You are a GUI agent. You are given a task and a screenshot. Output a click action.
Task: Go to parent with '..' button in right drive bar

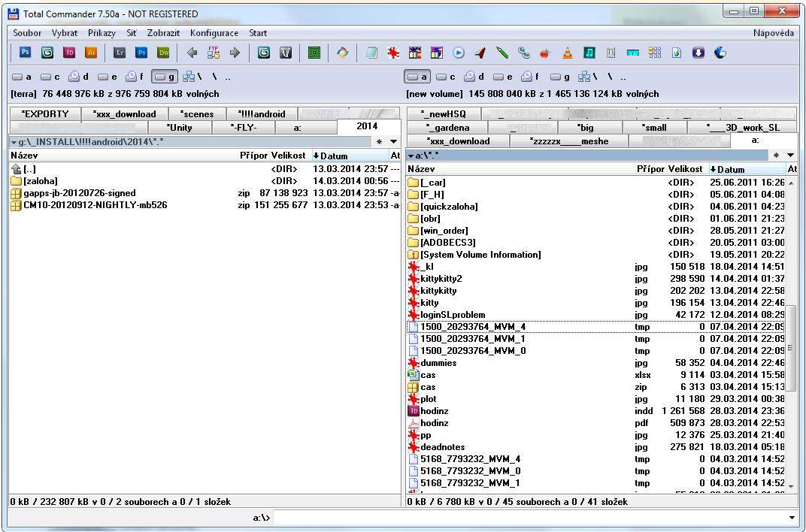point(623,77)
